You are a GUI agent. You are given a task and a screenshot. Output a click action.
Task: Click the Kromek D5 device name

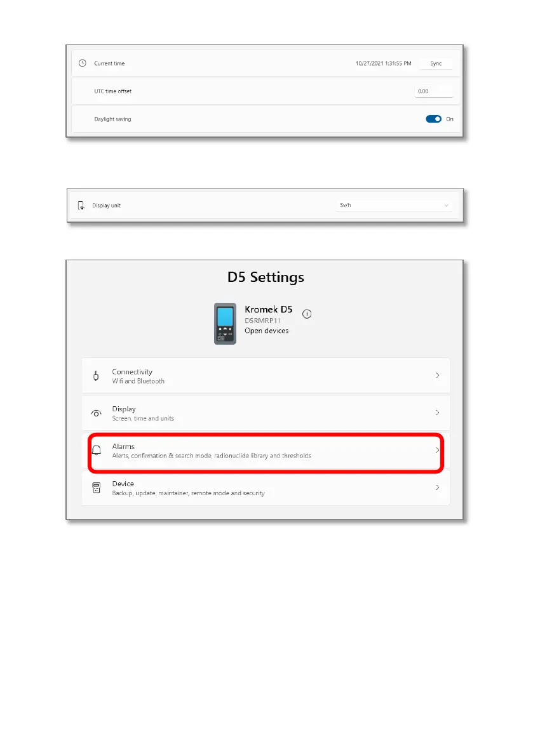click(269, 310)
